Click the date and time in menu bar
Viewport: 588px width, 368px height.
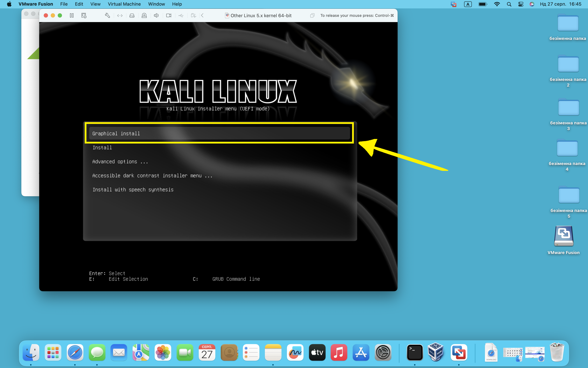[x=561, y=4]
